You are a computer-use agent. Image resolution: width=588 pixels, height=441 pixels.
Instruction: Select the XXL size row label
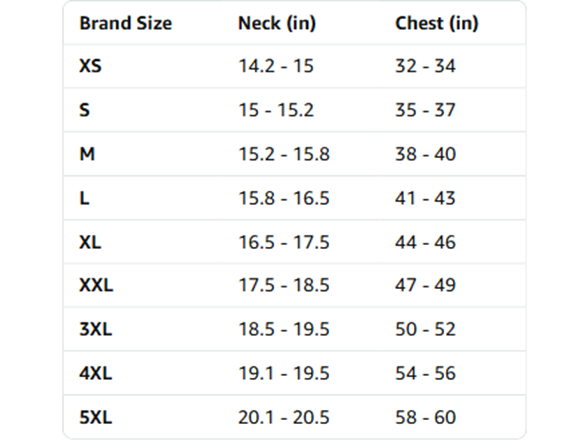pos(96,285)
